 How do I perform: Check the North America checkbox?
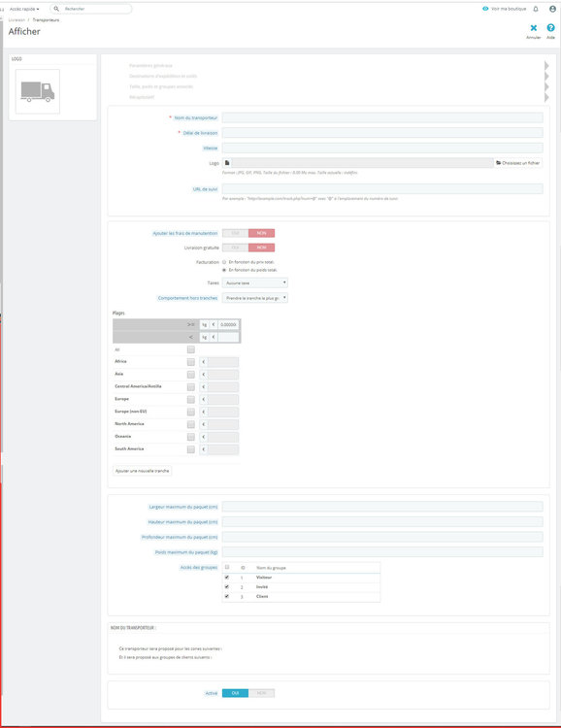191,424
